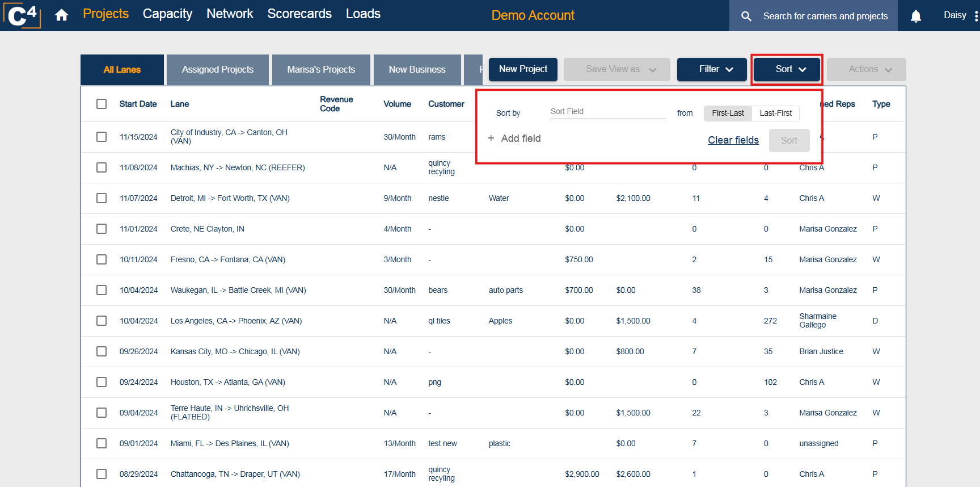The width and height of the screenshot is (980, 487).
Task: Tick the Fresno, CA lane checkbox
Action: tap(102, 259)
